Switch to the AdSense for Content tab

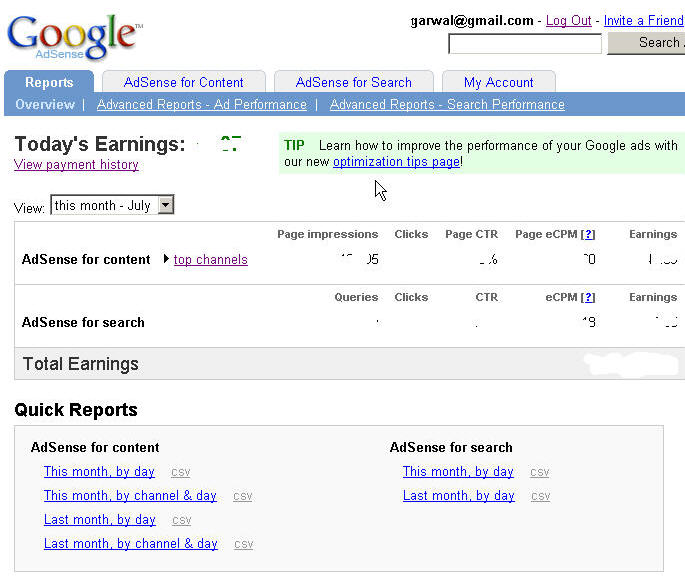tap(183, 83)
